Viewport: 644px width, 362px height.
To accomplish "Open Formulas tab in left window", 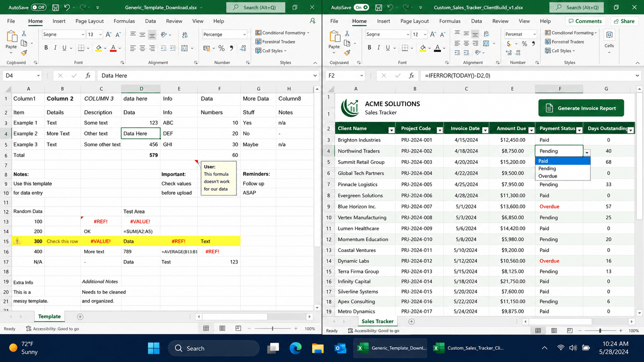I will pyautogui.click(x=124, y=21).
